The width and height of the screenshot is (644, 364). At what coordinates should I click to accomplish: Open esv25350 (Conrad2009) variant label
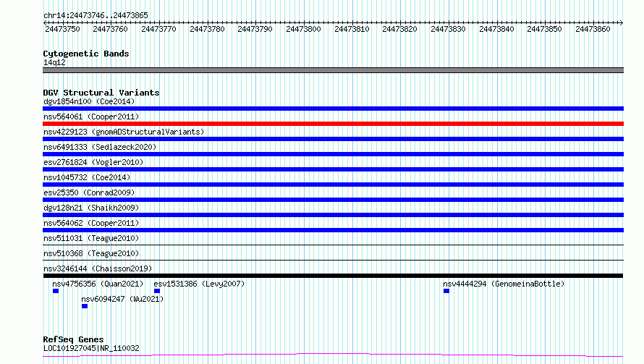coord(89,192)
